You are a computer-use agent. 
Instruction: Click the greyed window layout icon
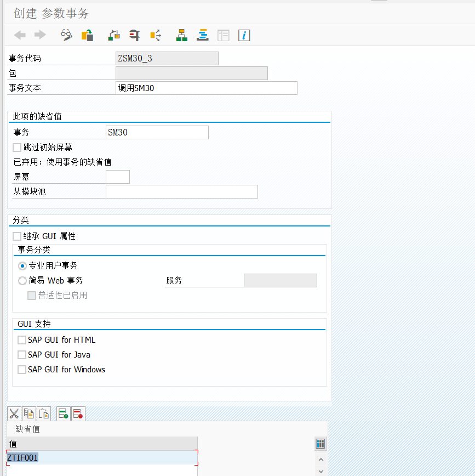coord(223,35)
